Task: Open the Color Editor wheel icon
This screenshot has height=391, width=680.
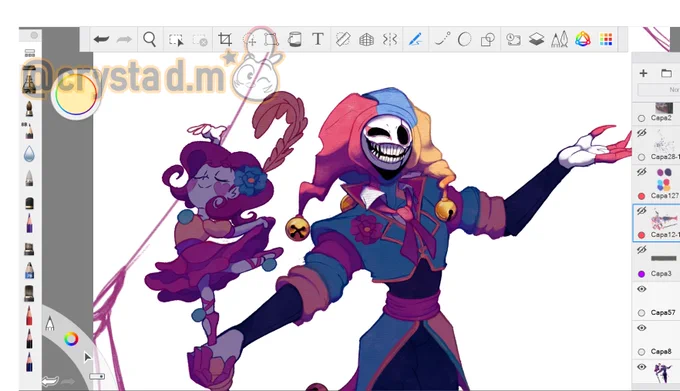Action: pos(583,39)
